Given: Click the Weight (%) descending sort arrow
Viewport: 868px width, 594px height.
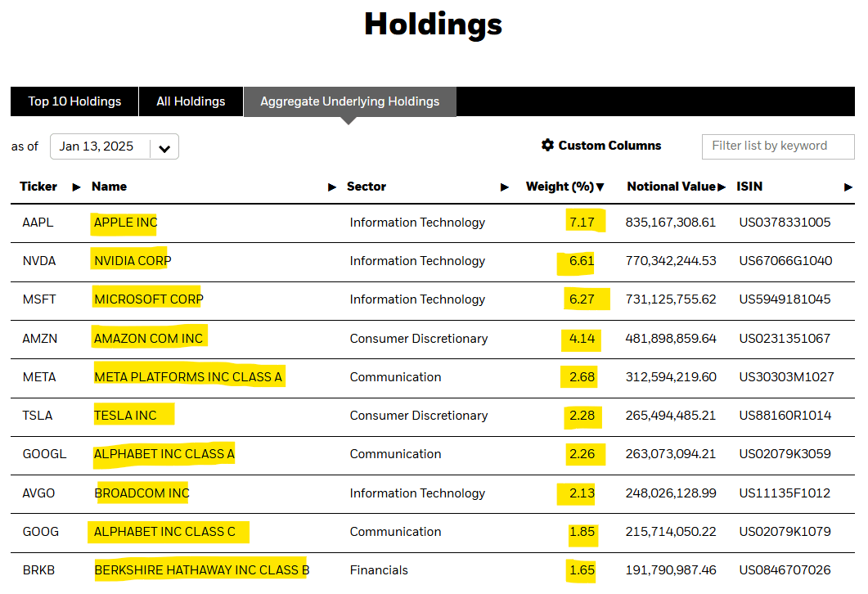Looking at the screenshot, I should (600, 187).
